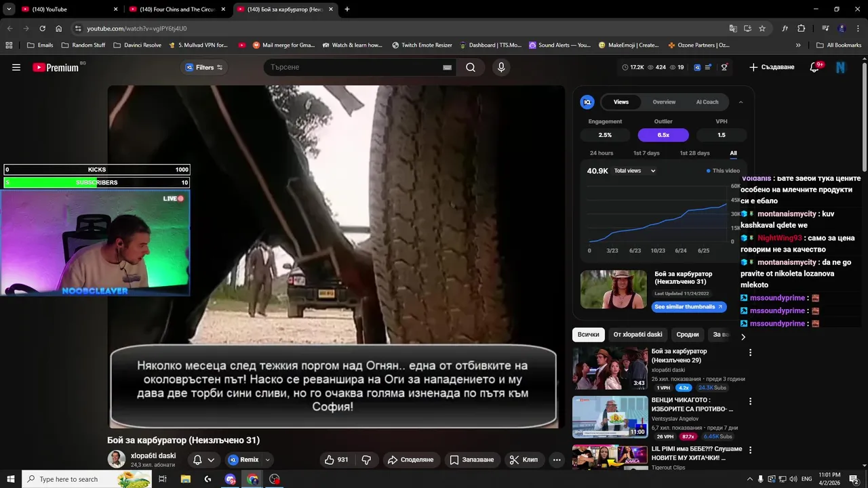The height and width of the screenshot is (488, 868).
Task: Open vidIQ checklist icon in stats bar
Action: pyautogui.click(x=709, y=67)
